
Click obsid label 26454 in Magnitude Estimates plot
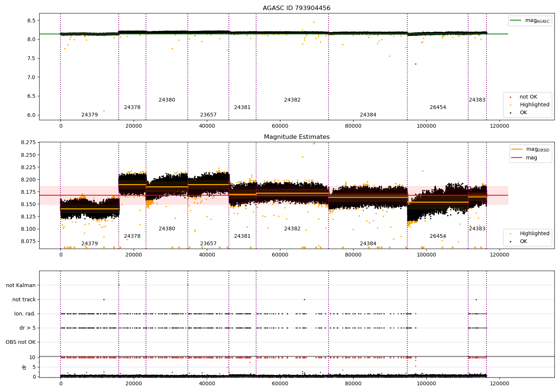(x=438, y=236)
